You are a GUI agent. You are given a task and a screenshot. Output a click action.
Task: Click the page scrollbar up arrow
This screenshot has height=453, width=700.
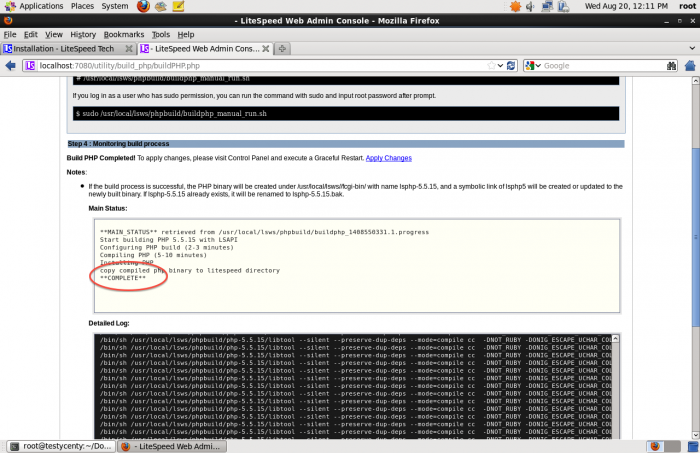pyautogui.click(x=696, y=80)
